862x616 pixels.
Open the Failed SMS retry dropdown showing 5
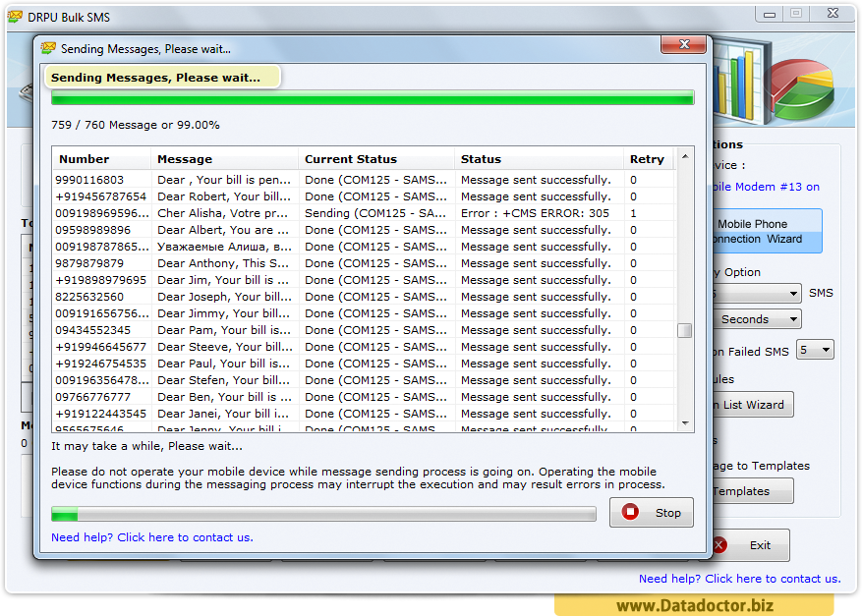tap(815, 350)
